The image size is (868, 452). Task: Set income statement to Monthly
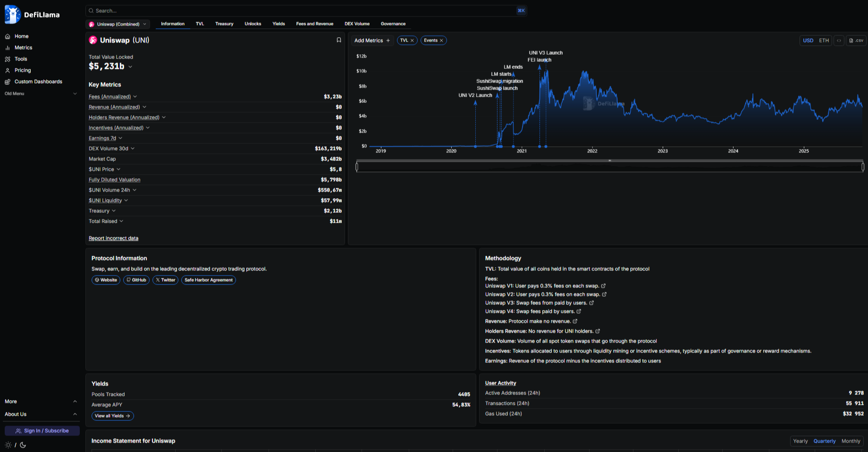[x=851, y=441]
